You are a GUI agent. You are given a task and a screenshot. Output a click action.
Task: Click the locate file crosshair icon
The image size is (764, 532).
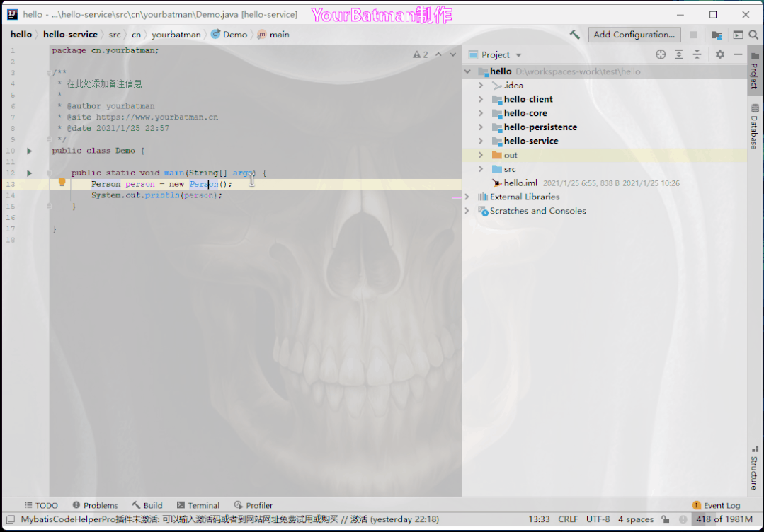pos(661,54)
